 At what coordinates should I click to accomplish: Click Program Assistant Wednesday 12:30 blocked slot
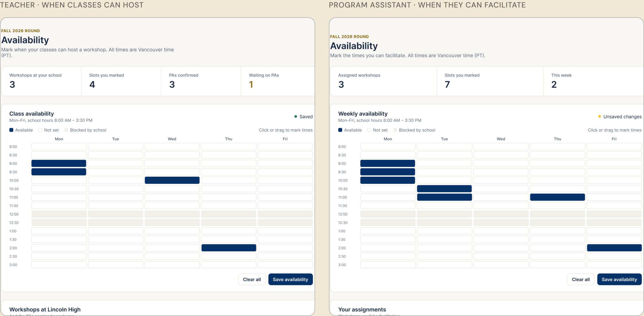pyautogui.click(x=501, y=223)
